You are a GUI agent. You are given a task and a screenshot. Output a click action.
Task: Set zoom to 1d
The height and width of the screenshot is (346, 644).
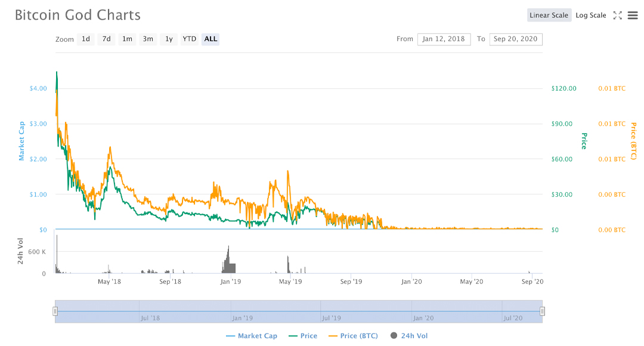(85, 39)
